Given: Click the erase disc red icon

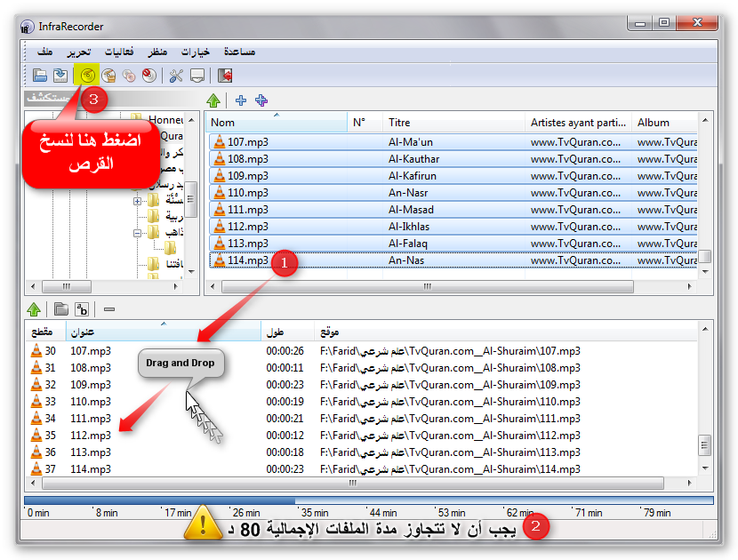Looking at the screenshot, I should (x=149, y=76).
